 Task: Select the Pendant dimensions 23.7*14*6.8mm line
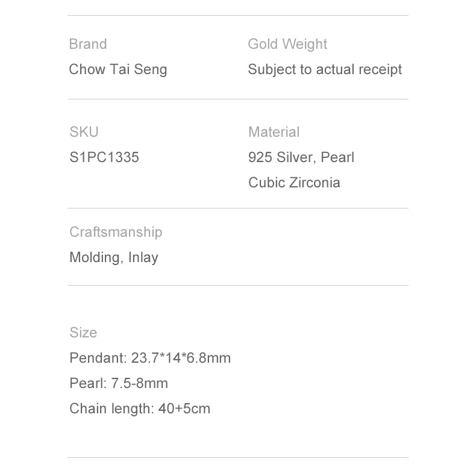[x=150, y=358]
